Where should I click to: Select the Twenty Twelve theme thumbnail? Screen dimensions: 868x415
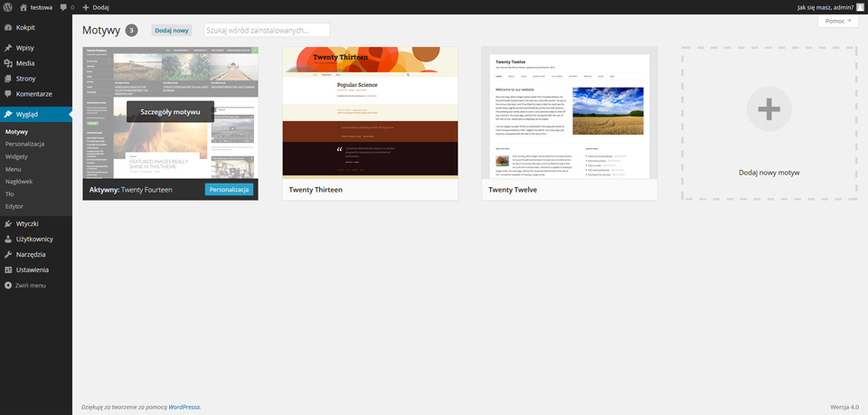[x=570, y=113]
